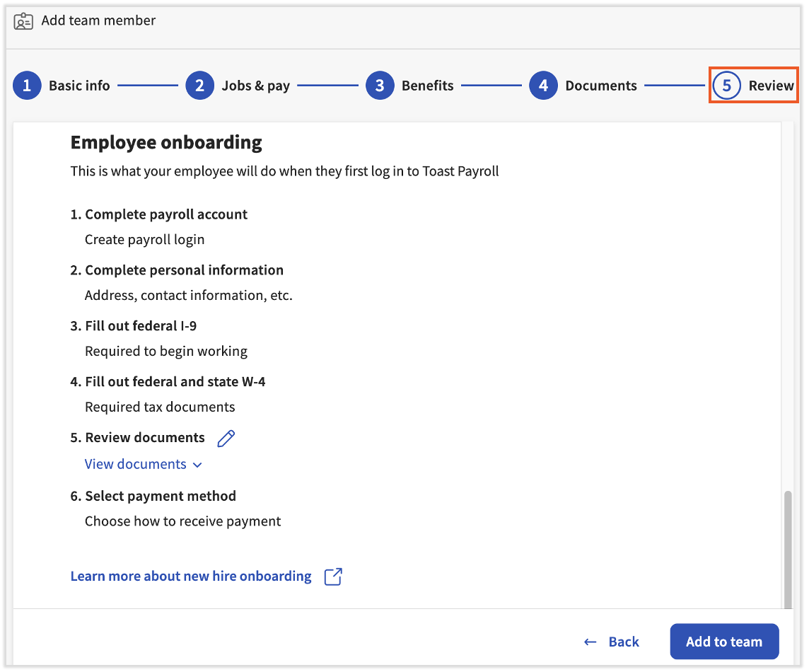Click the Review step label
This screenshot has height=672, width=809.
pyautogui.click(x=772, y=85)
